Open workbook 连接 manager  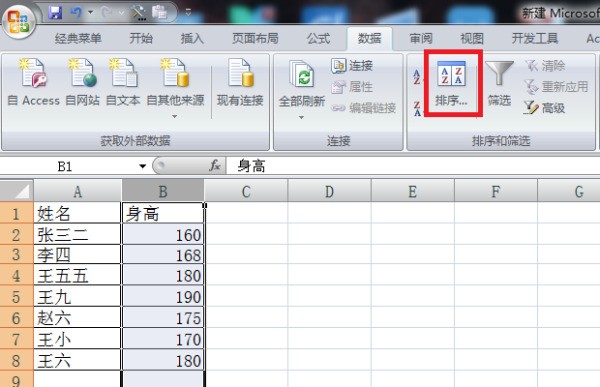point(352,65)
